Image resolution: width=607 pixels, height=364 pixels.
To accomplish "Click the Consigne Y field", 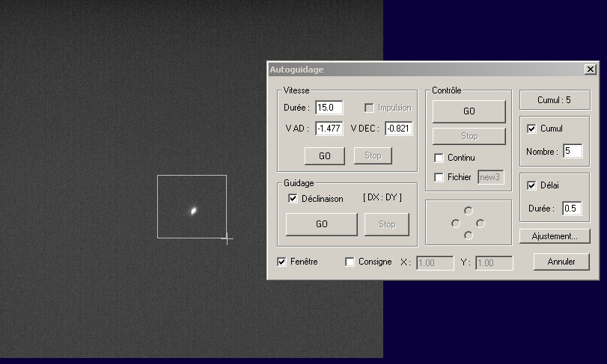I will [494, 263].
